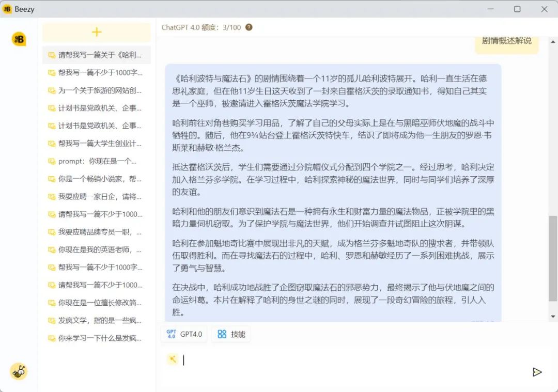The image size is (558, 392).
Task: Open chat '我要应聘一家日企, 请将...'
Action: pyautogui.click(x=97, y=197)
